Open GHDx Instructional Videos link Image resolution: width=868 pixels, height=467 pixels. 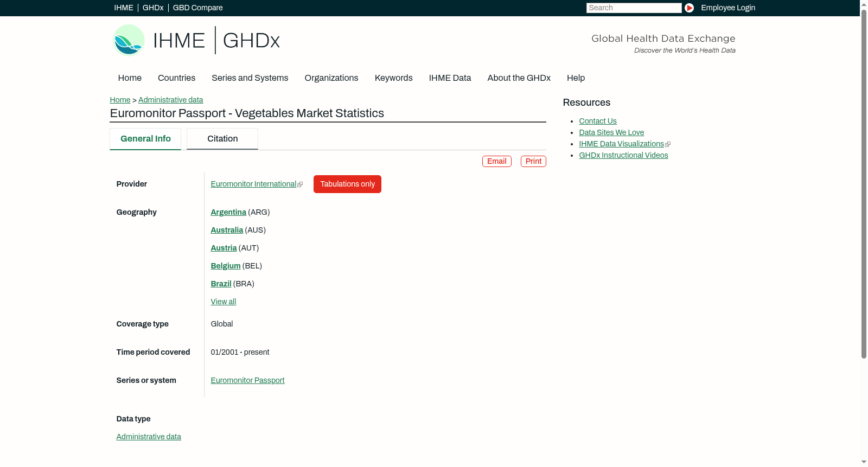click(623, 155)
